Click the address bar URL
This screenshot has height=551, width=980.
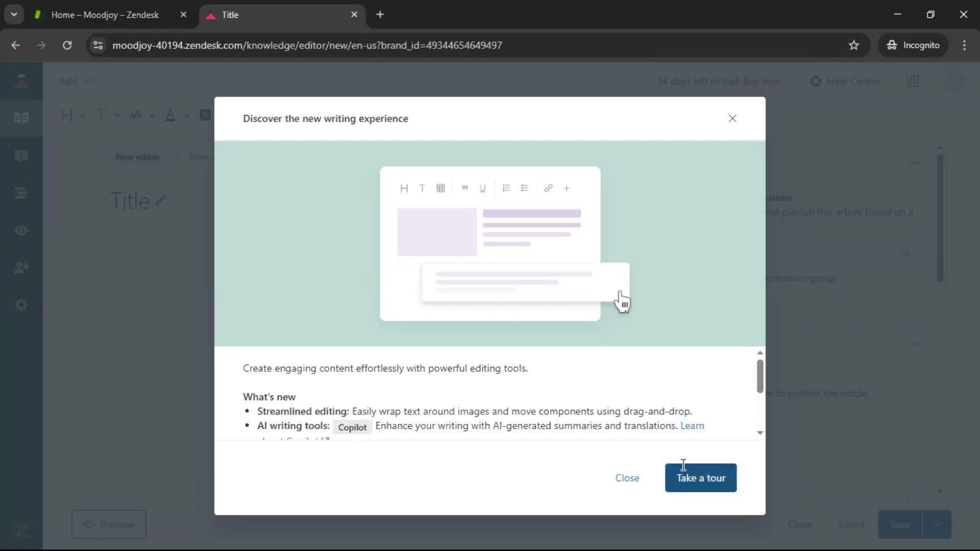[x=307, y=45]
